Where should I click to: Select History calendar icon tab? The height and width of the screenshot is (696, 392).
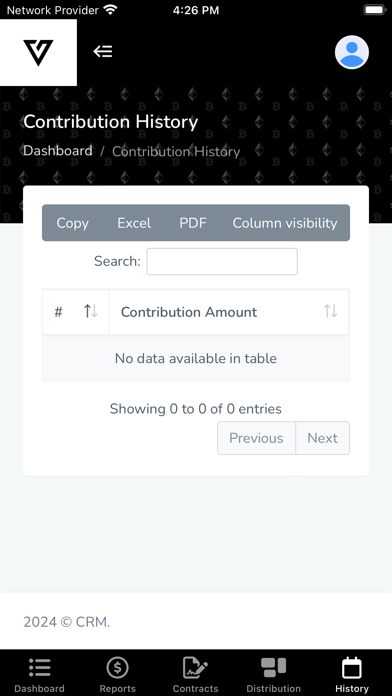(x=352, y=668)
